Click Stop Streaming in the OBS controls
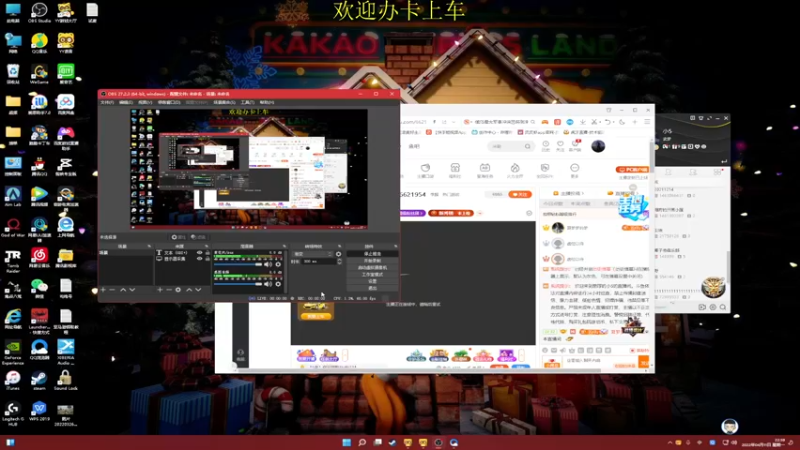The width and height of the screenshot is (800, 450). click(x=372, y=254)
